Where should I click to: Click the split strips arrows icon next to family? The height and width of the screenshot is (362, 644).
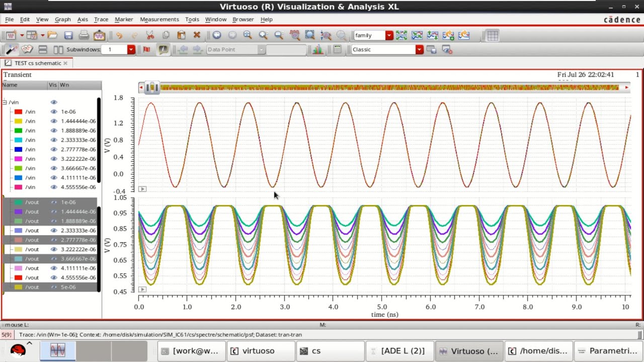point(401,35)
